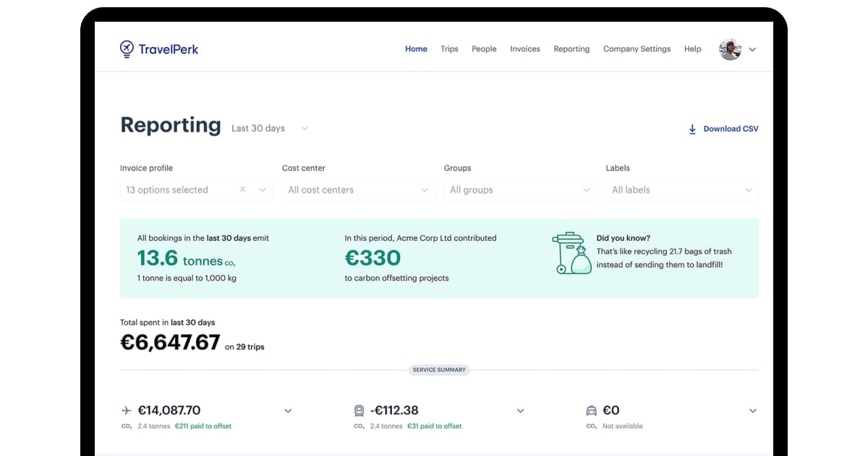Expand the cars €0 summary
Image resolution: width=868 pixels, height=456 pixels.
(x=752, y=410)
